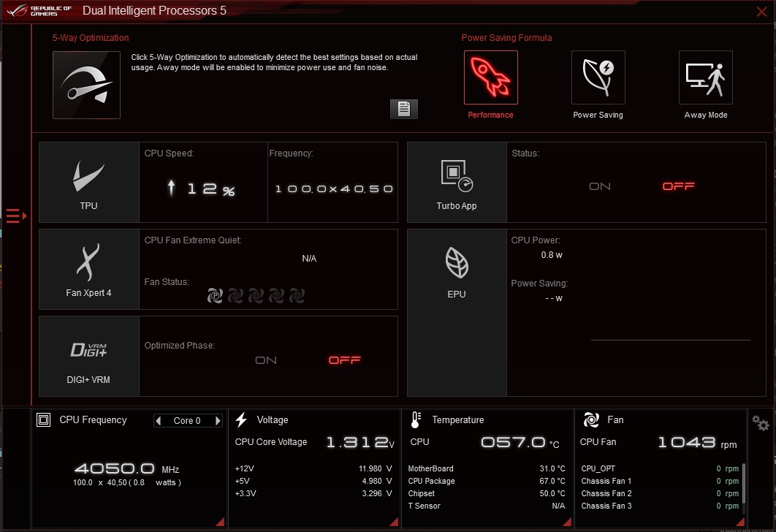
Task: Select Performance rocket power mode
Action: click(x=490, y=77)
